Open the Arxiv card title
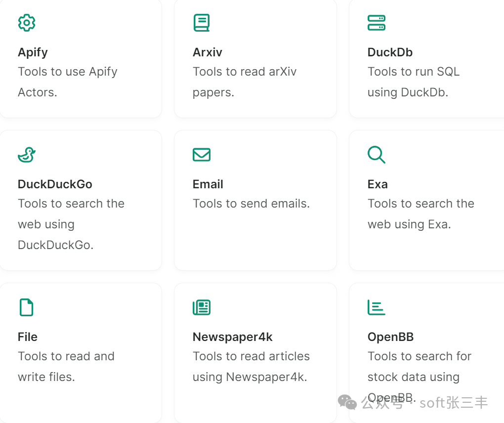The width and height of the screenshot is (504, 423). click(x=208, y=52)
